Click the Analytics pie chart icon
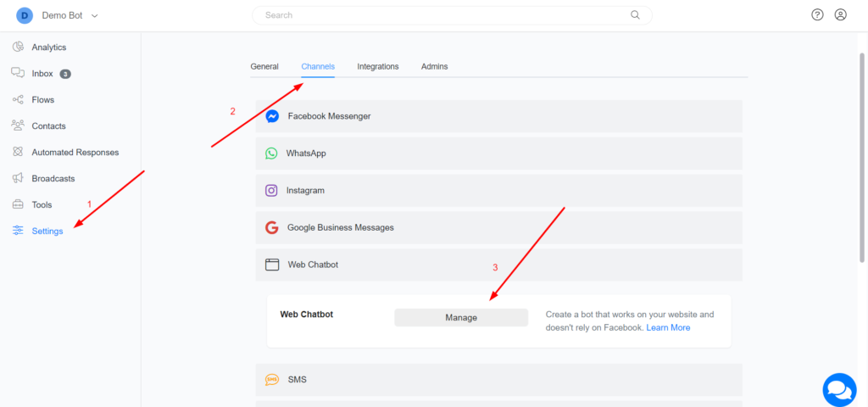 (19, 47)
